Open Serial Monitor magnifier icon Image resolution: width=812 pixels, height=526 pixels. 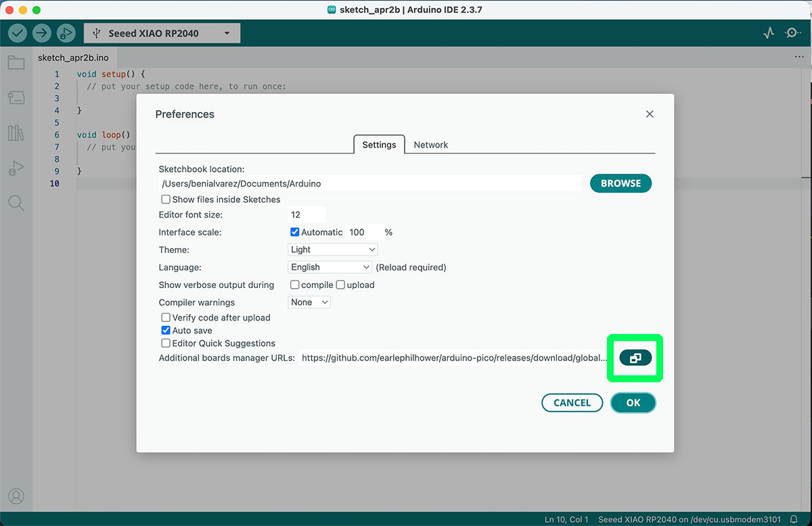coord(792,32)
